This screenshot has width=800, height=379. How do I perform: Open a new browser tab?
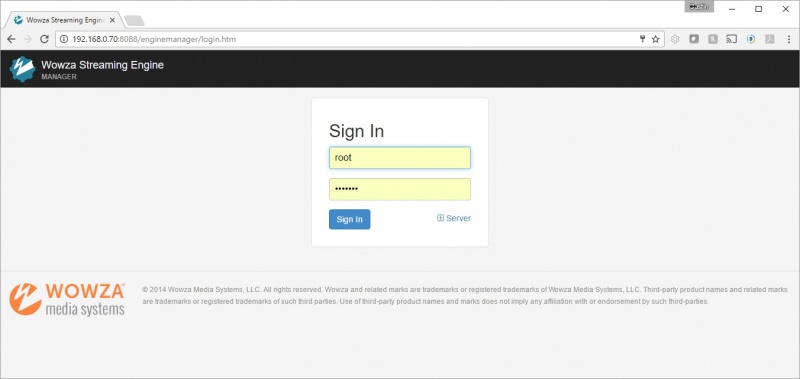(x=134, y=21)
